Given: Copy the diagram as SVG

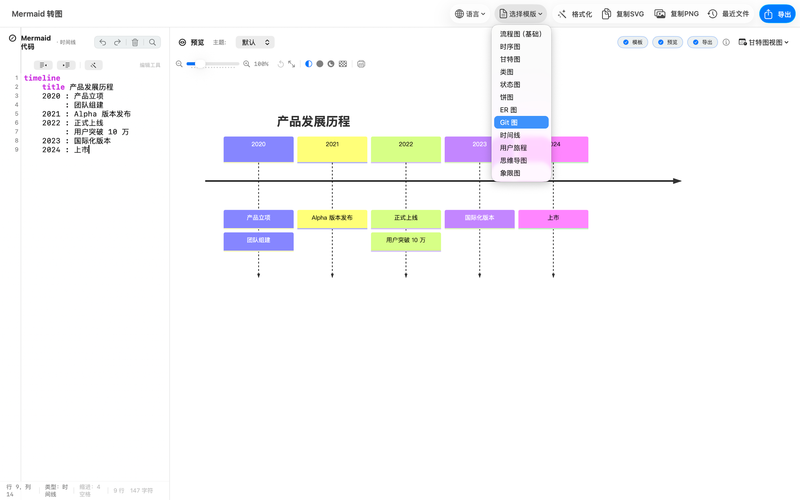Looking at the screenshot, I should (x=623, y=14).
